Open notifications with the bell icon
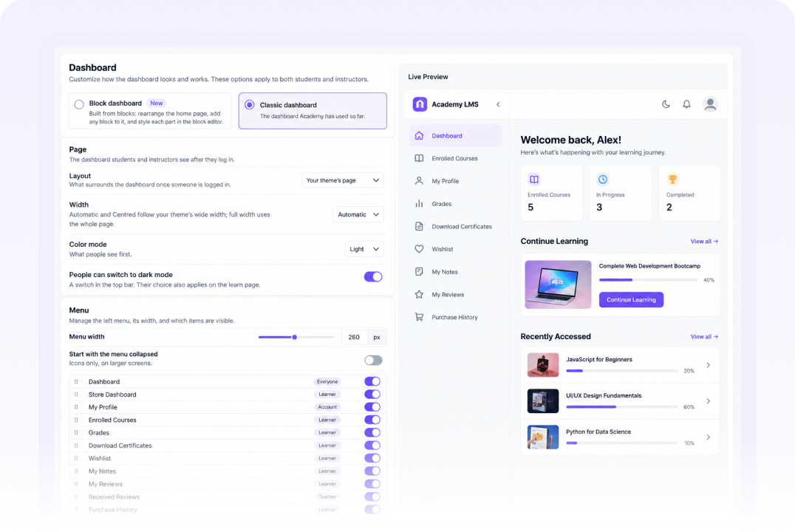This screenshot has height=532, width=795. [686, 104]
